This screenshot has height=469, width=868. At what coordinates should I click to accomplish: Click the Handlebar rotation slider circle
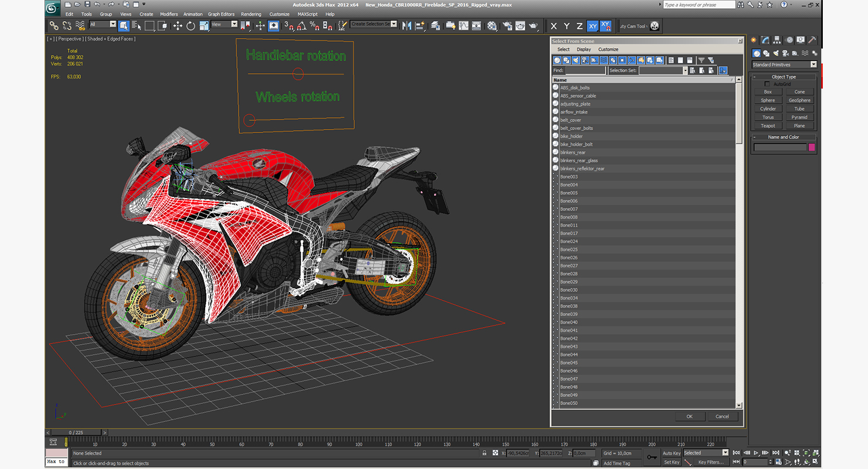[x=298, y=74]
